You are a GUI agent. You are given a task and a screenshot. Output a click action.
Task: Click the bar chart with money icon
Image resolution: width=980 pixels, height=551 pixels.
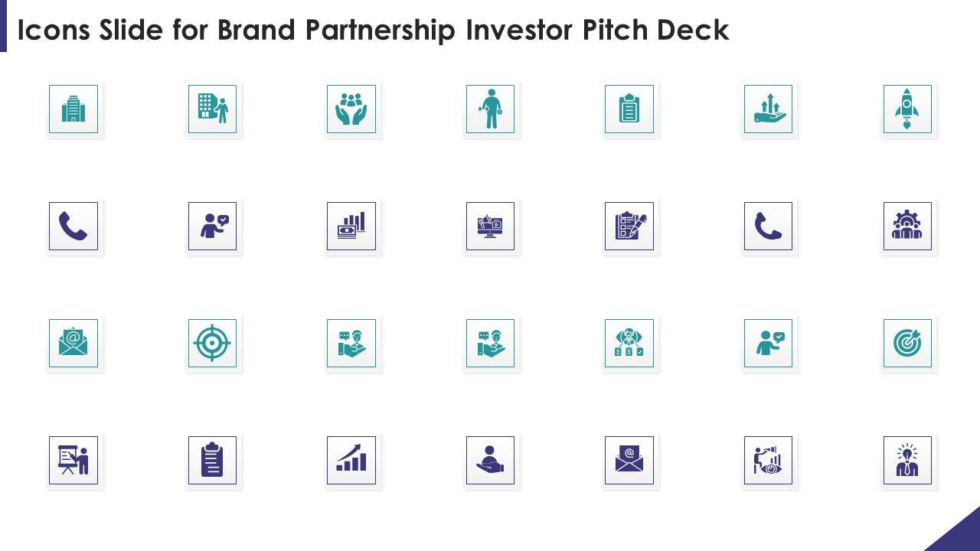[x=351, y=227]
